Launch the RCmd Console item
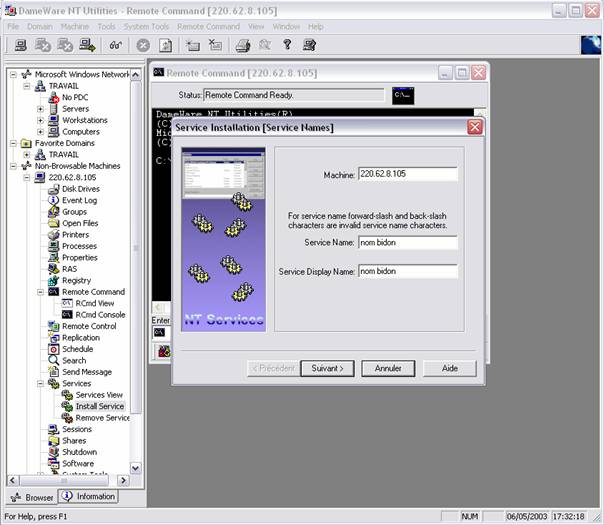This screenshot has width=604, height=525. (x=100, y=315)
